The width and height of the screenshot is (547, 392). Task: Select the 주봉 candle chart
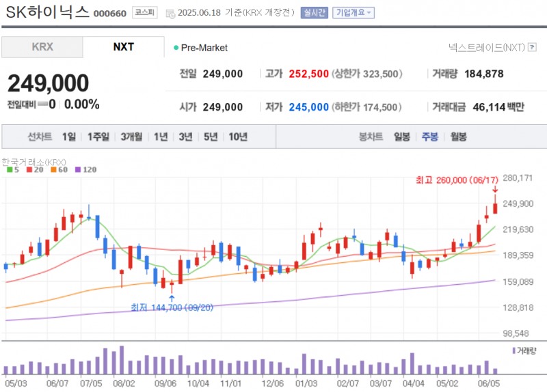pos(430,137)
